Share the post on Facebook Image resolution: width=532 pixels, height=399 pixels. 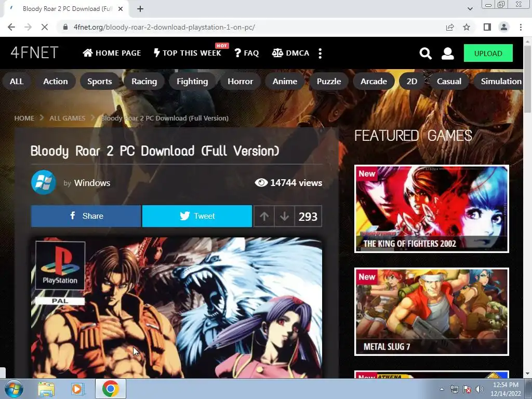(86, 216)
